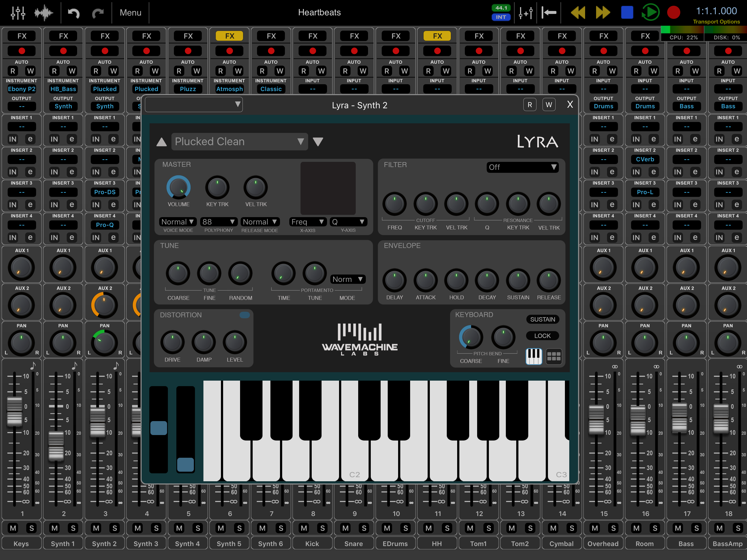
Task: Open the Voice Mode dropdown
Action: (178, 222)
